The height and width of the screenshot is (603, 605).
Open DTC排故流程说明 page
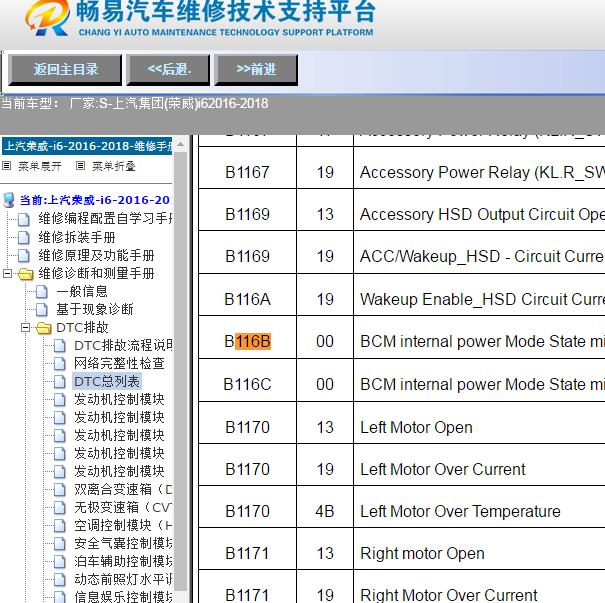tap(123, 345)
